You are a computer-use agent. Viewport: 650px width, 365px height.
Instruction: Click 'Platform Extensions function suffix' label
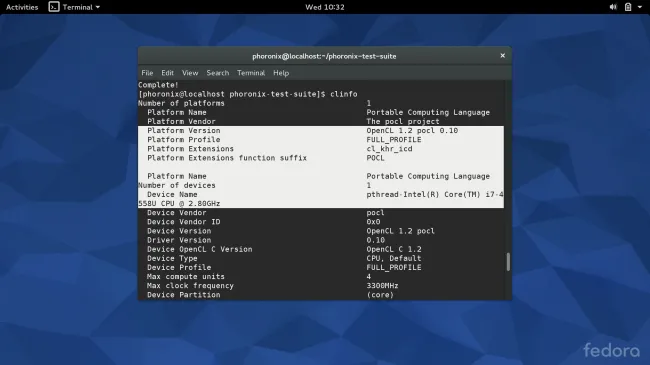click(x=227, y=158)
